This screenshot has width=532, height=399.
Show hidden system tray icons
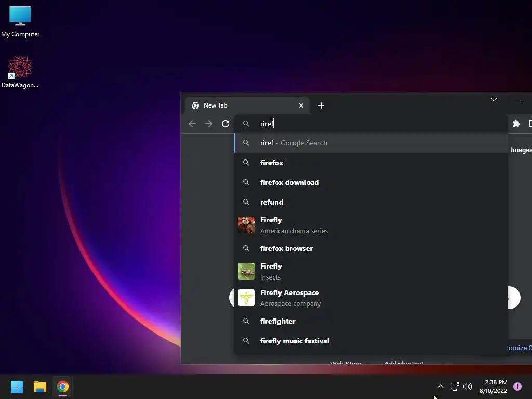(x=441, y=387)
